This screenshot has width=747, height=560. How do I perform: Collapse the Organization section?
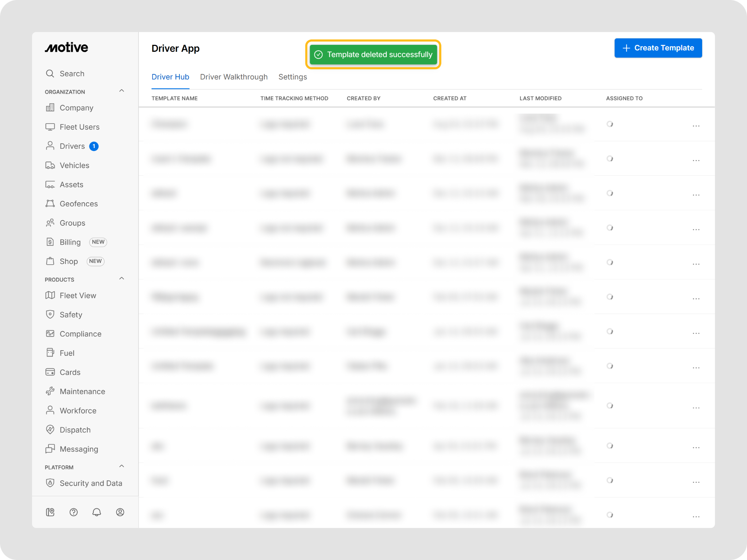tap(122, 91)
